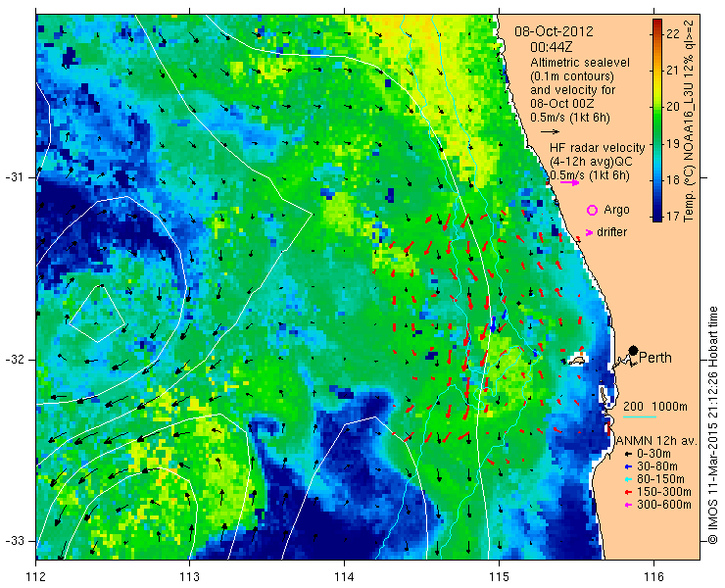
Task: Click the '150-300m' depth legend label
Action: [664, 492]
